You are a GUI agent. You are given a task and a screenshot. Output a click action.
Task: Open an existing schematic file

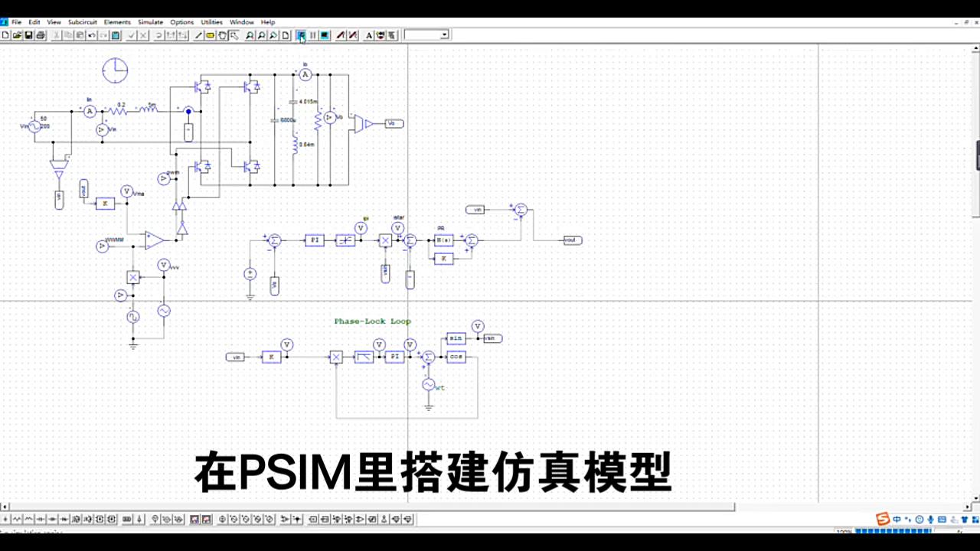click(16, 35)
